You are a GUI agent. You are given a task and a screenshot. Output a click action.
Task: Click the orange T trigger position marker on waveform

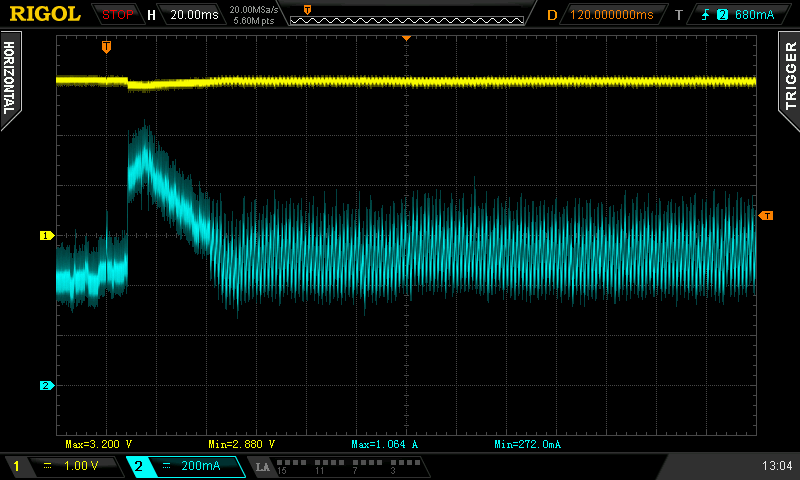tap(106, 47)
